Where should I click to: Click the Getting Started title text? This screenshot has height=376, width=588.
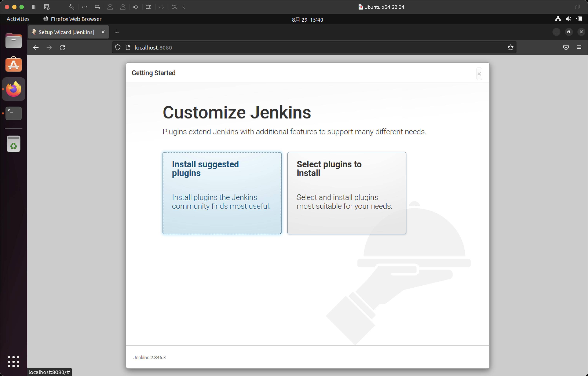(x=153, y=73)
